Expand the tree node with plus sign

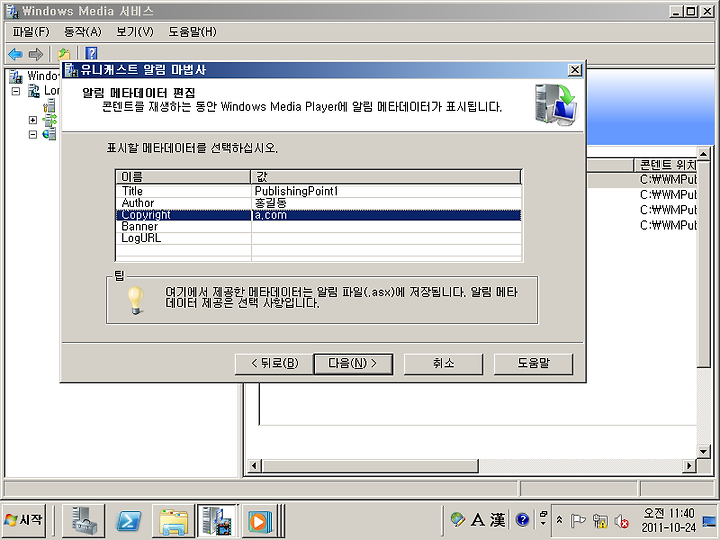(x=33, y=120)
